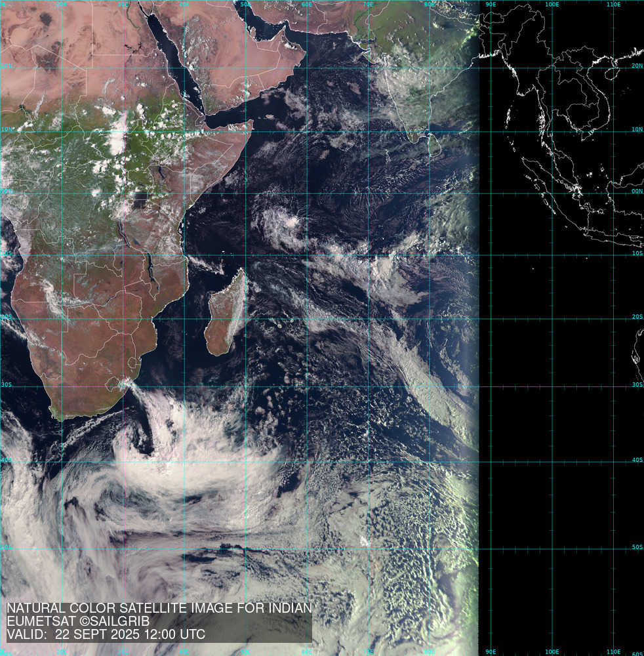The width and height of the screenshot is (644, 656).
Task: Click the 'EUMETSAT ©SAILGRIB' credit text
Action: pos(78,622)
